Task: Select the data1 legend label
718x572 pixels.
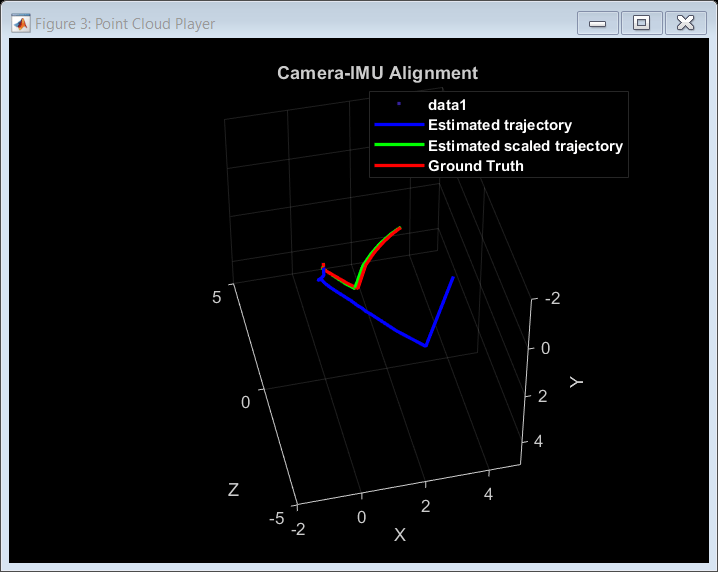Action: (x=447, y=105)
